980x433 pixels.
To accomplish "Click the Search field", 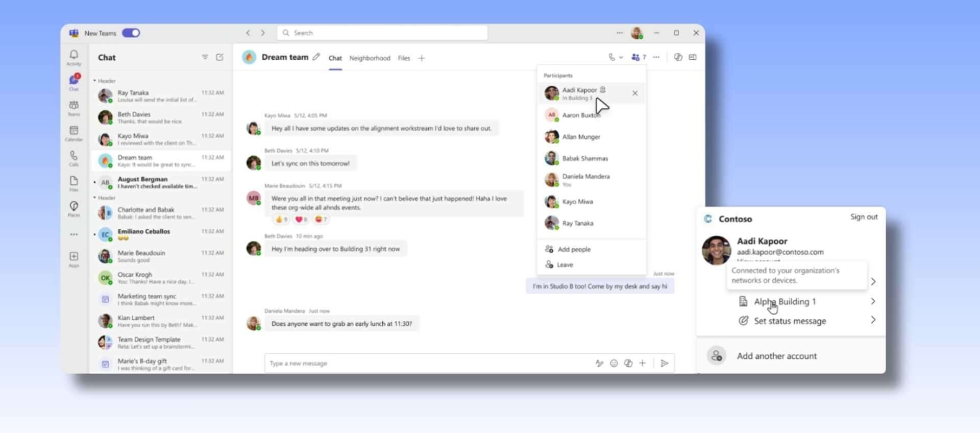I will tap(382, 33).
